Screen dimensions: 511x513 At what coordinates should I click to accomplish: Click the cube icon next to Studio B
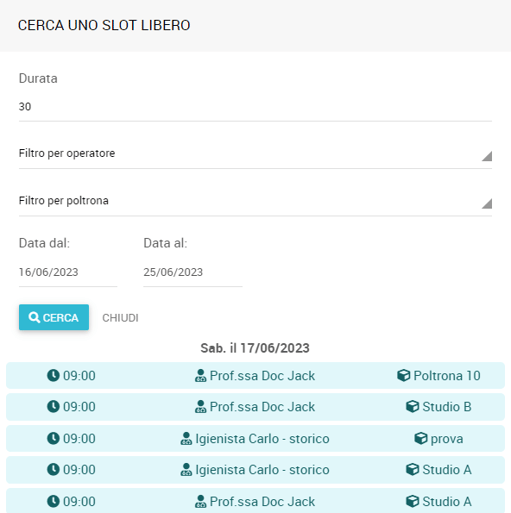(x=412, y=406)
